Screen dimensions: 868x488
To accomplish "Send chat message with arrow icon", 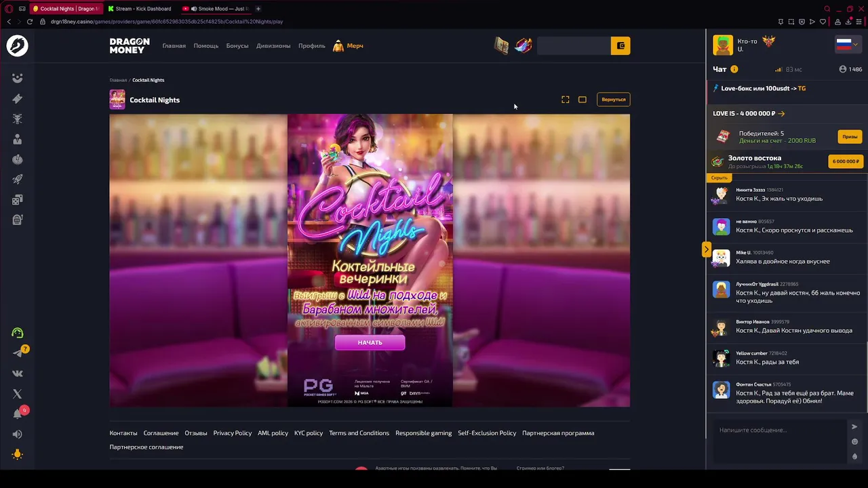I will (854, 427).
